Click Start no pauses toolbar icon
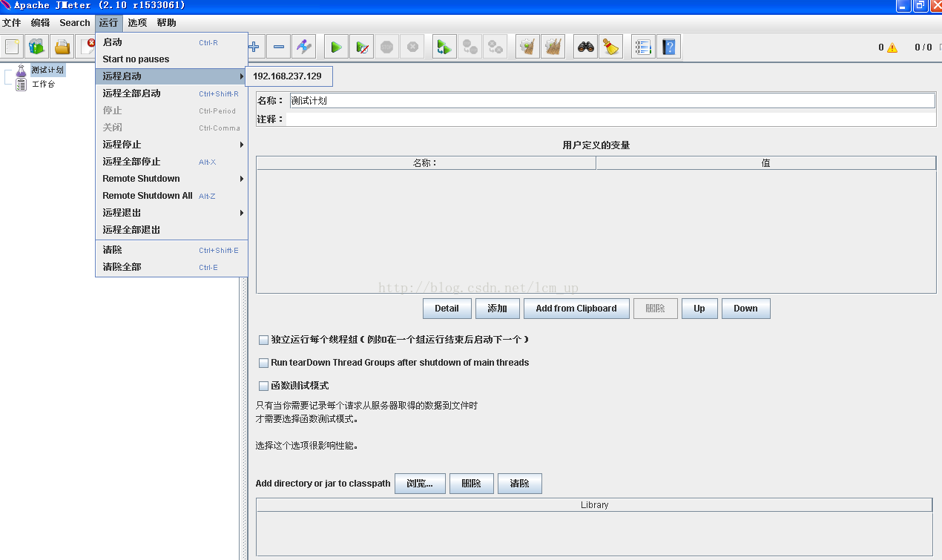 click(x=361, y=47)
